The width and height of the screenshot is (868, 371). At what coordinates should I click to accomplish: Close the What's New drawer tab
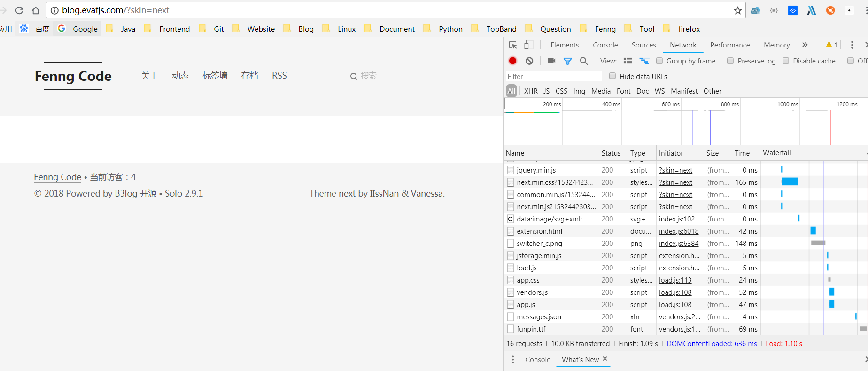[605, 359]
